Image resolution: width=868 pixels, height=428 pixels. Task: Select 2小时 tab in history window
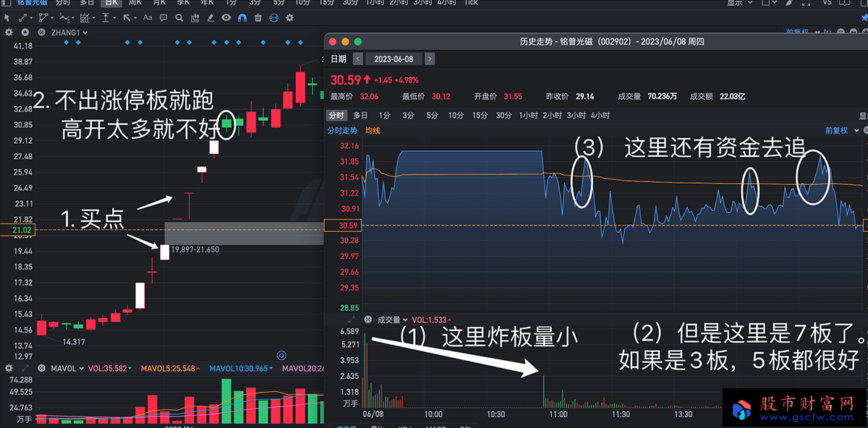(552, 116)
